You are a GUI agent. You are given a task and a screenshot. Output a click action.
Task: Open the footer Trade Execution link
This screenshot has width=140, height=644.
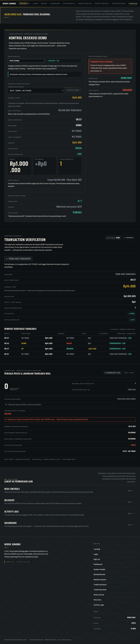[100, 590]
